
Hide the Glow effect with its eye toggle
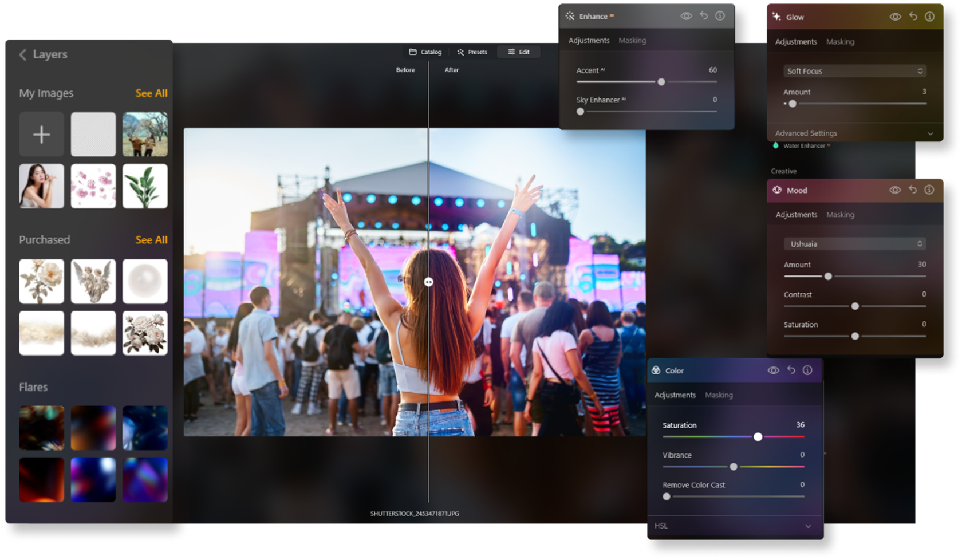[896, 17]
